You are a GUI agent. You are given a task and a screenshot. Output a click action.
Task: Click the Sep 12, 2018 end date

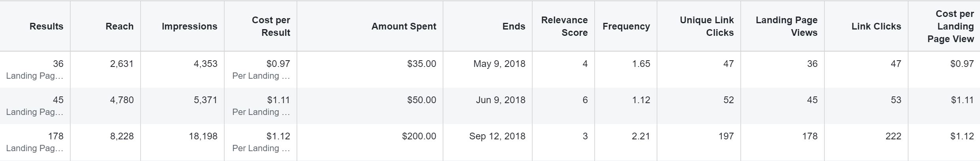[497, 136]
